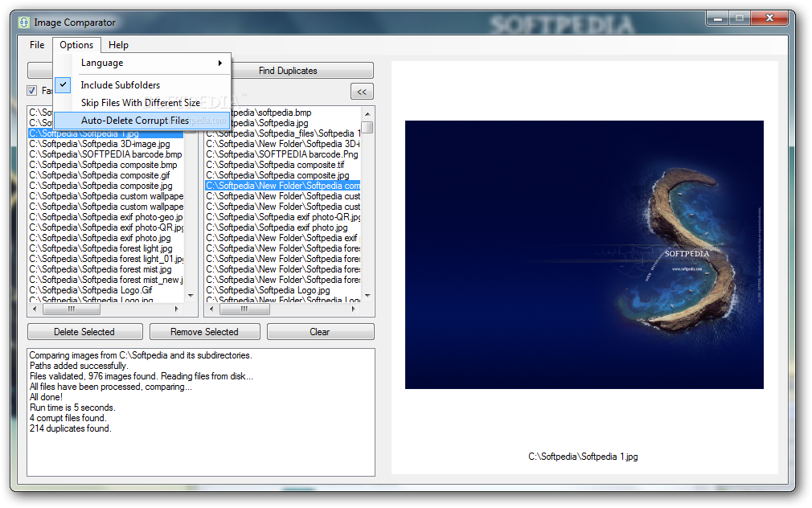This screenshot has width=812, height=508.
Task: Click left list horizontal scrollbar thumb
Action: click(x=72, y=309)
